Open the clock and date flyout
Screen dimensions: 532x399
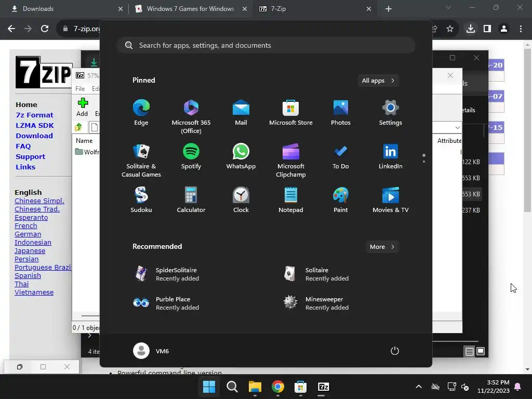[x=494, y=387]
